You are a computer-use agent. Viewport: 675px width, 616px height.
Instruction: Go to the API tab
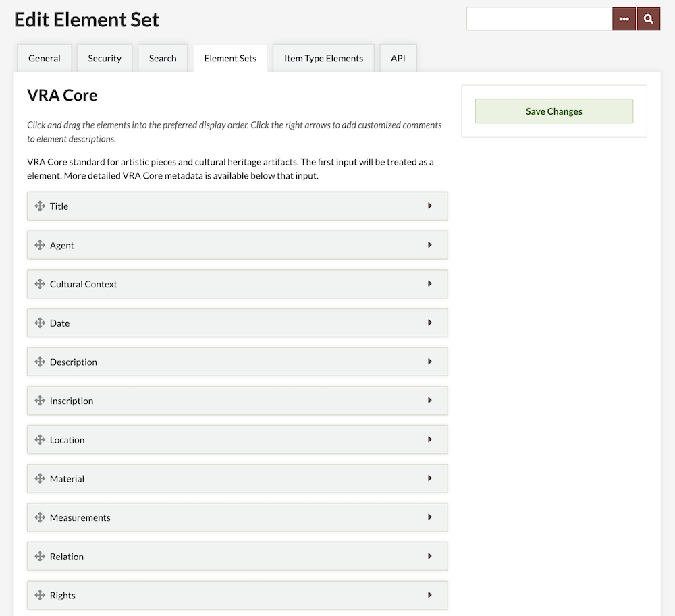click(398, 58)
